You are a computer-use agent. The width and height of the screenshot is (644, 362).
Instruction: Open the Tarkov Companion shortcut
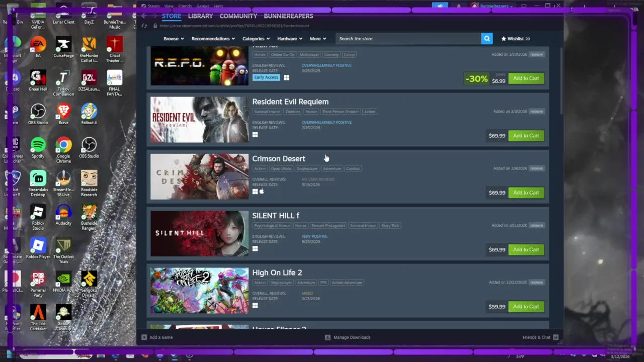[x=63, y=83]
